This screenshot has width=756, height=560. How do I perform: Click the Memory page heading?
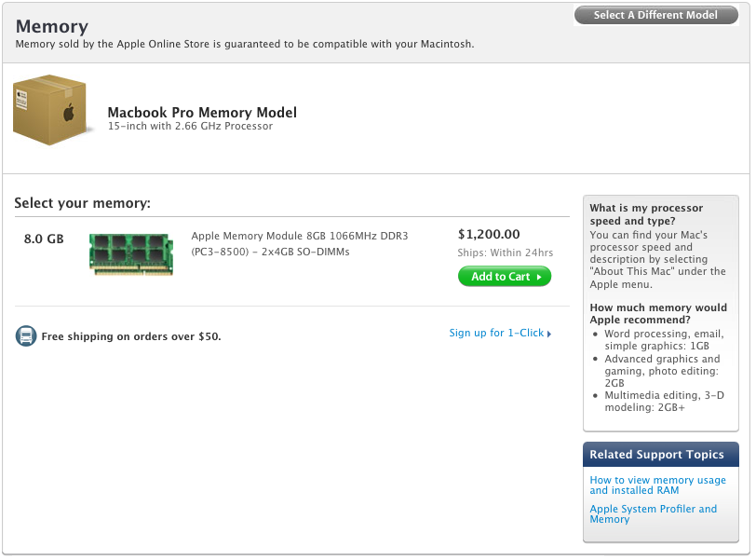(x=52, y=26)
